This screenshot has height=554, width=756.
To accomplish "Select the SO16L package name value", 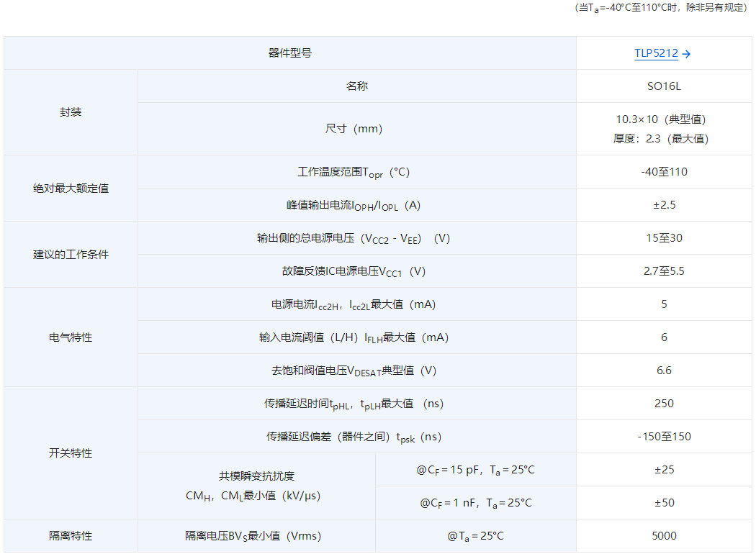I will pyautogui.click(x=663, y=86).
